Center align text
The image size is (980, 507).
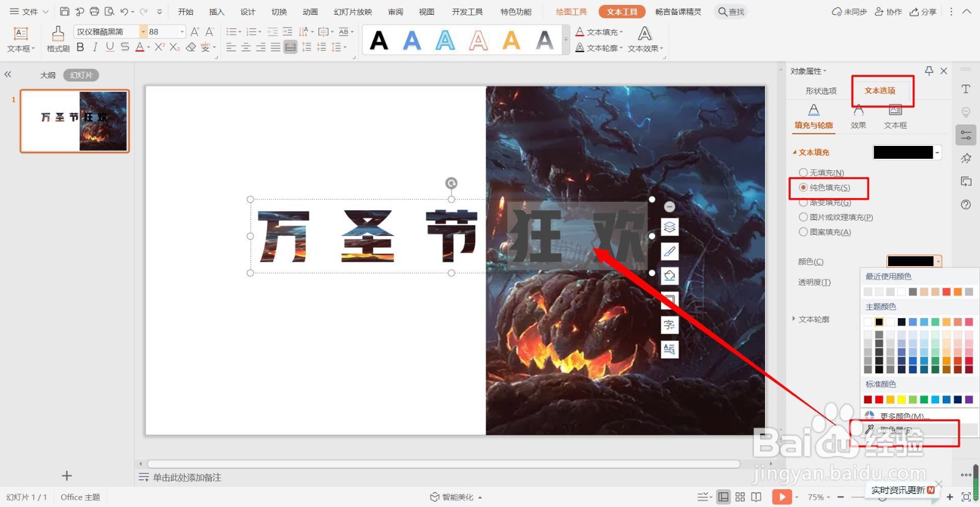[246, 47]
